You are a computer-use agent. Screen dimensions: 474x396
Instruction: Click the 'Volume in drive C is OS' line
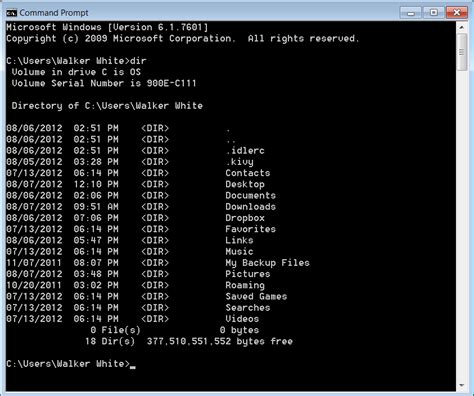[76, 72]
